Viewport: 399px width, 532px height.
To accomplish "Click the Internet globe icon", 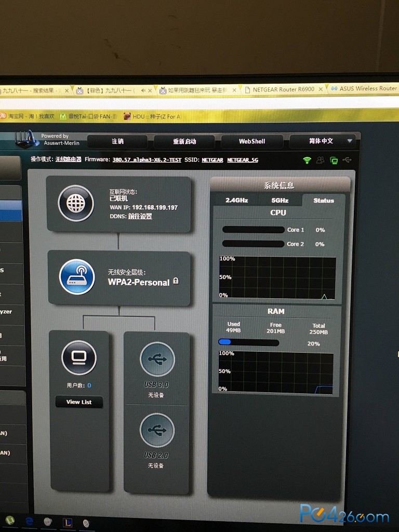I will pyautogui.click(x=76, y=203).
